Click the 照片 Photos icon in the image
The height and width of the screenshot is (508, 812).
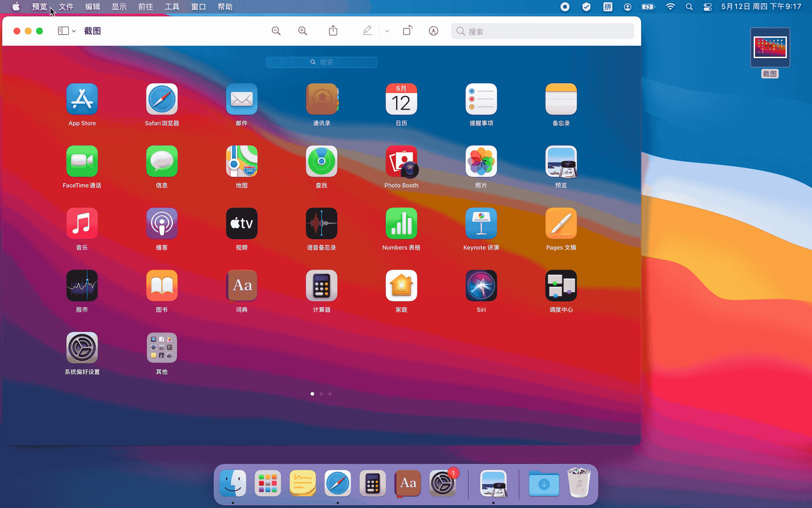coord(481,161)
